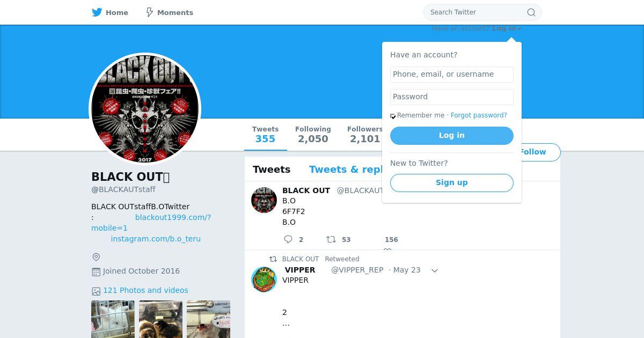
Task: Click the retweet icon showing 53
Action: 331,239
